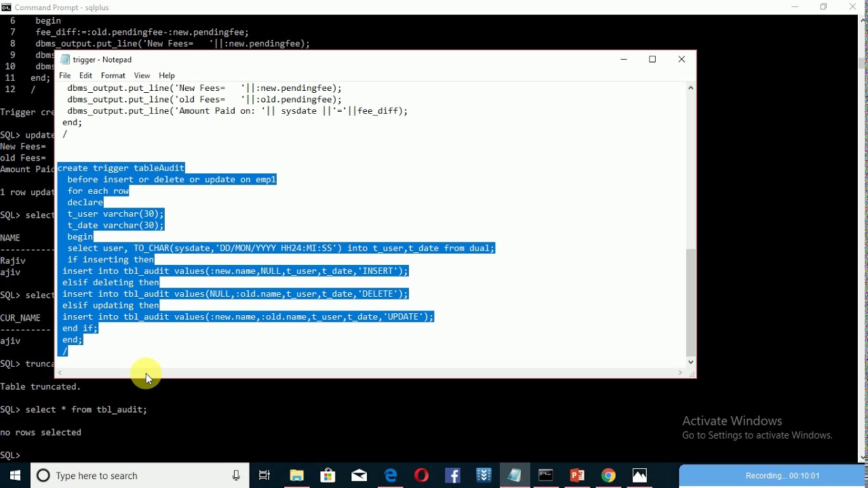This screenshot has width=868, height=488.
Task: Switch to Notepad via taskbar icon
Action: (515, 476)
